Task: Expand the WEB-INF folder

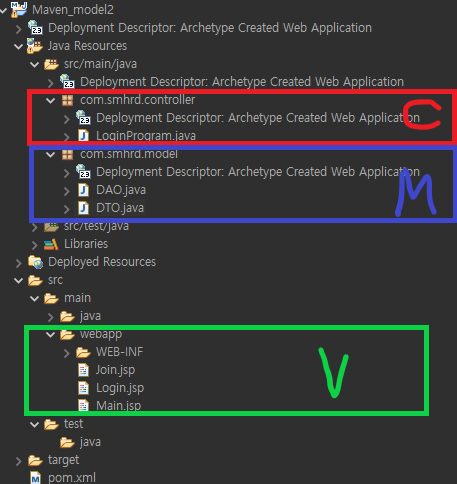Action: pos(67,353)
